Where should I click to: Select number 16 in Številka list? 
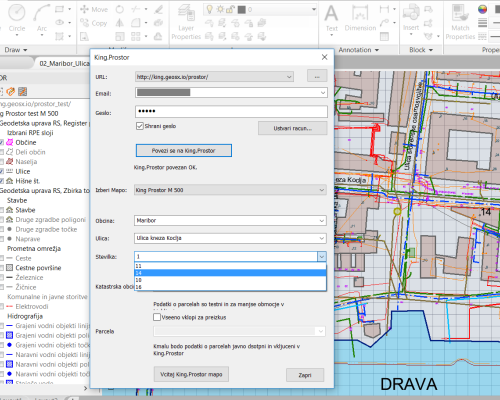point(230,287)
